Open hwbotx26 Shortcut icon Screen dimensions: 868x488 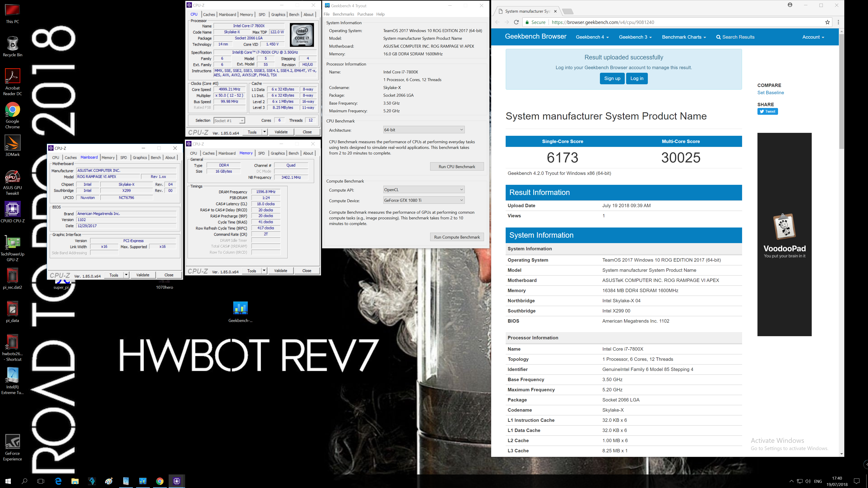pyautogui.click(x=12, y=347)
